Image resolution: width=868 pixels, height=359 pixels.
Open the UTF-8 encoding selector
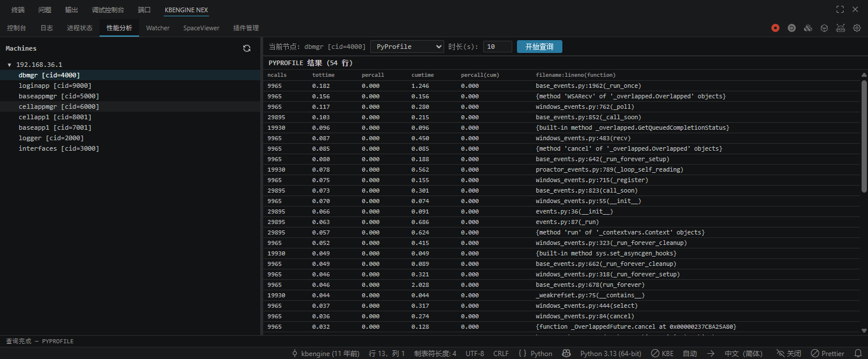pos(474,353)
